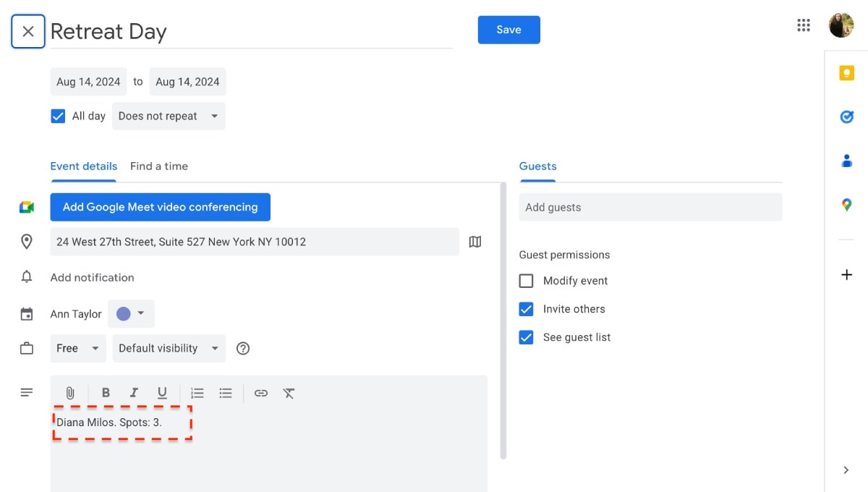Click the location pin icon

27,242
